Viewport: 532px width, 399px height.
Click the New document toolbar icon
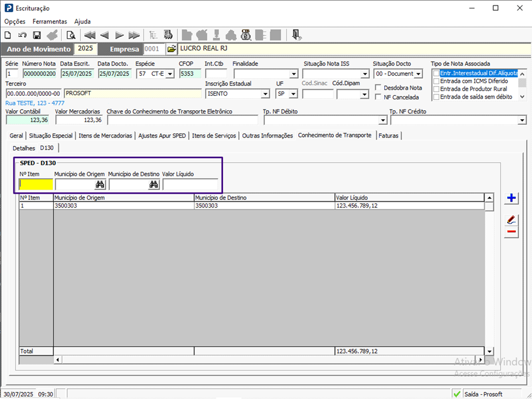click(8, 35)
